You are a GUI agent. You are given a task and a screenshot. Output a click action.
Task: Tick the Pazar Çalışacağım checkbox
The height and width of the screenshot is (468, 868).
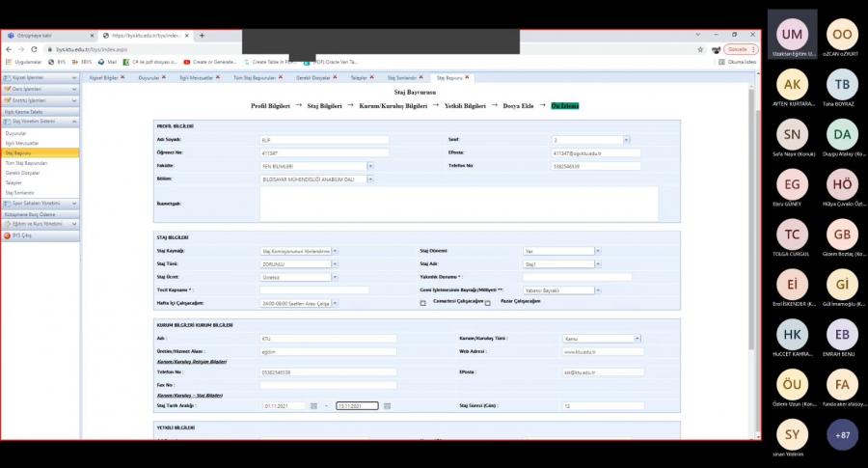tap(489, 303)
